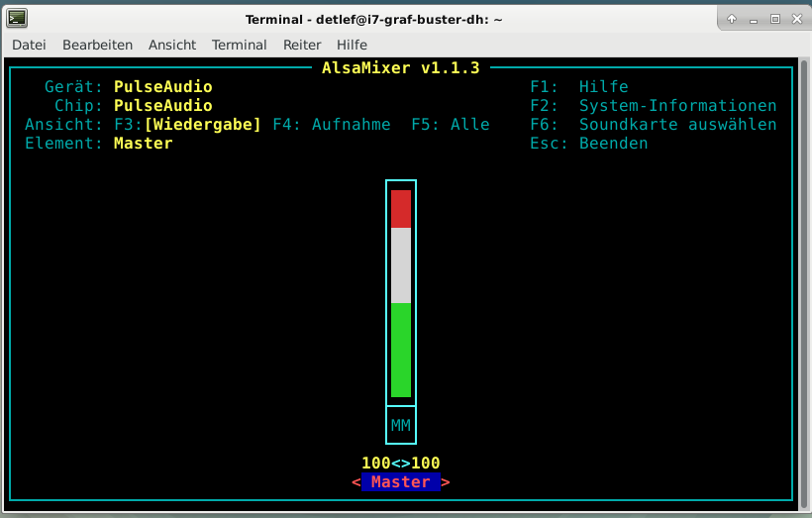Click the AlsaMixer v1.1.3 title
Image resolution: width=812 pixels, height=518 pixels.
401,68
